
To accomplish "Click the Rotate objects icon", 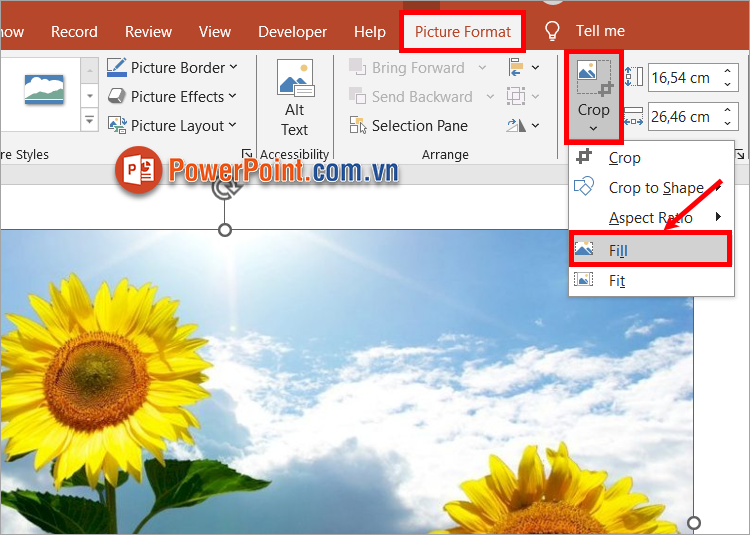I will (516, 125).
